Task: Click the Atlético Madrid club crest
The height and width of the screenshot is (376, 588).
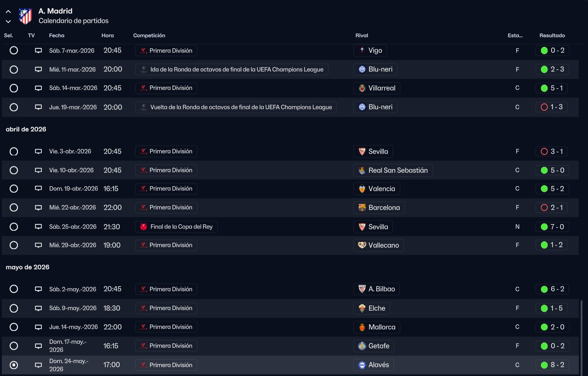Action: point(25,16)
